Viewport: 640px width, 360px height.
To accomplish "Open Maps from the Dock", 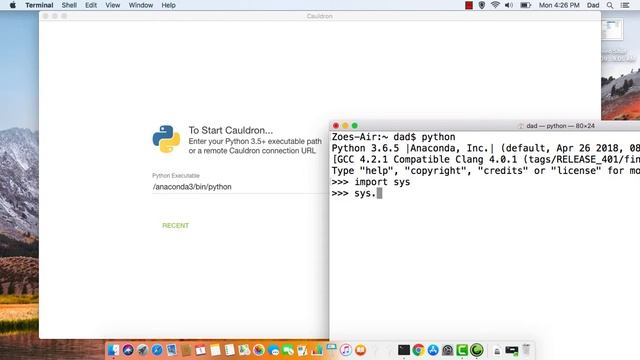I will 244,350.
